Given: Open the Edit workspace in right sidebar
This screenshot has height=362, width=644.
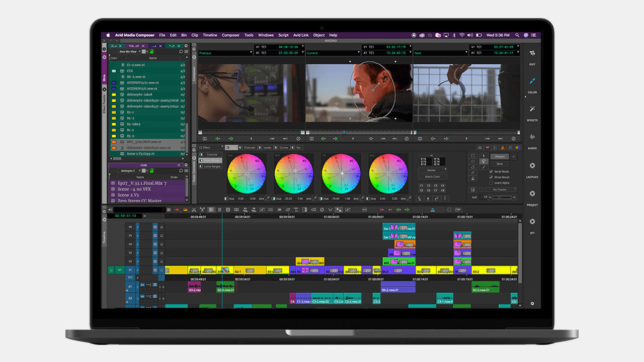Looking at the screenshot, I should [x=532, y=53].
